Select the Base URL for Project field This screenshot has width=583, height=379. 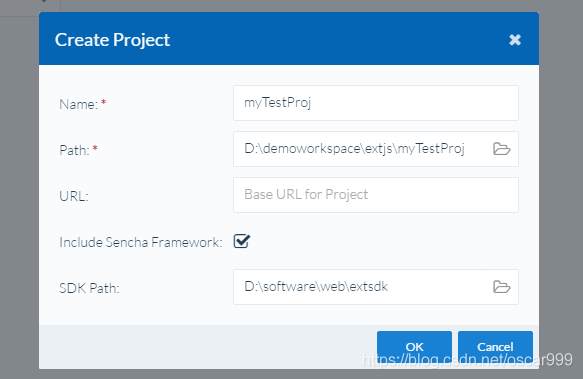pos(376,195)
